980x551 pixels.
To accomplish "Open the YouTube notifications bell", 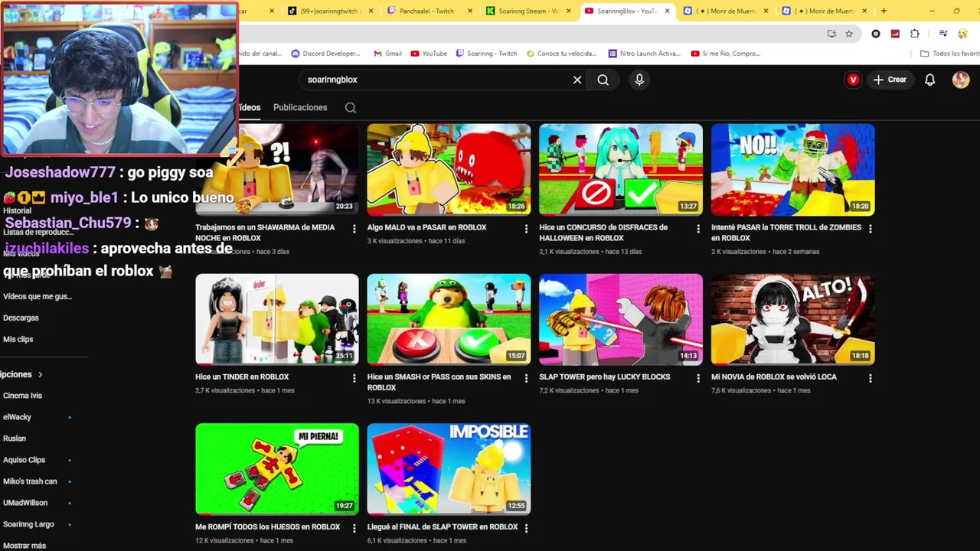I will 929,80.
